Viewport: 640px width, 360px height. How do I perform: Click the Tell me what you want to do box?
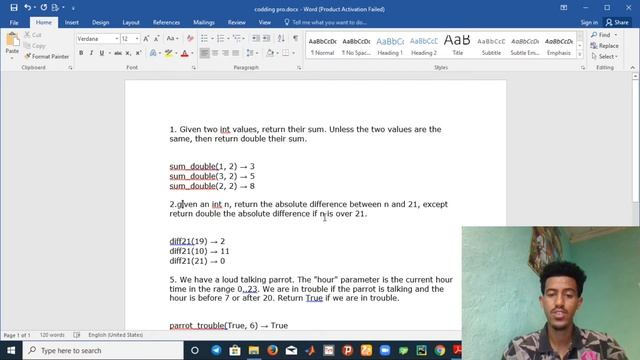pyautogui.click(x=325, y=22)
